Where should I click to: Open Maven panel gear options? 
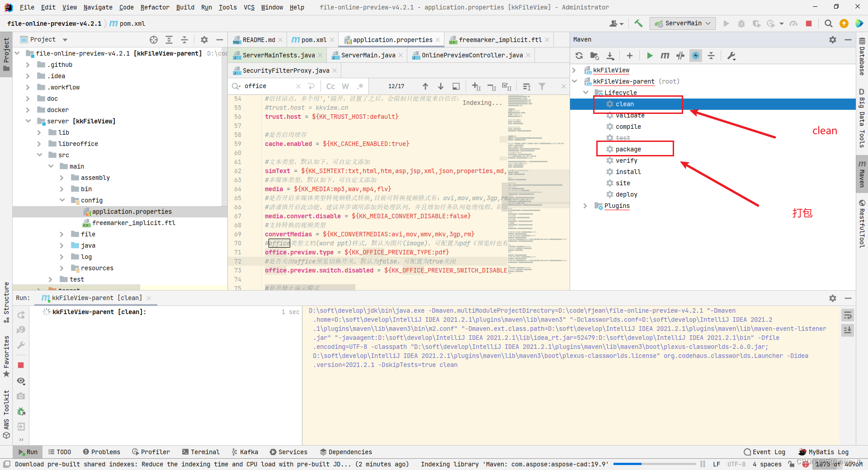click(x=833, y=40)
